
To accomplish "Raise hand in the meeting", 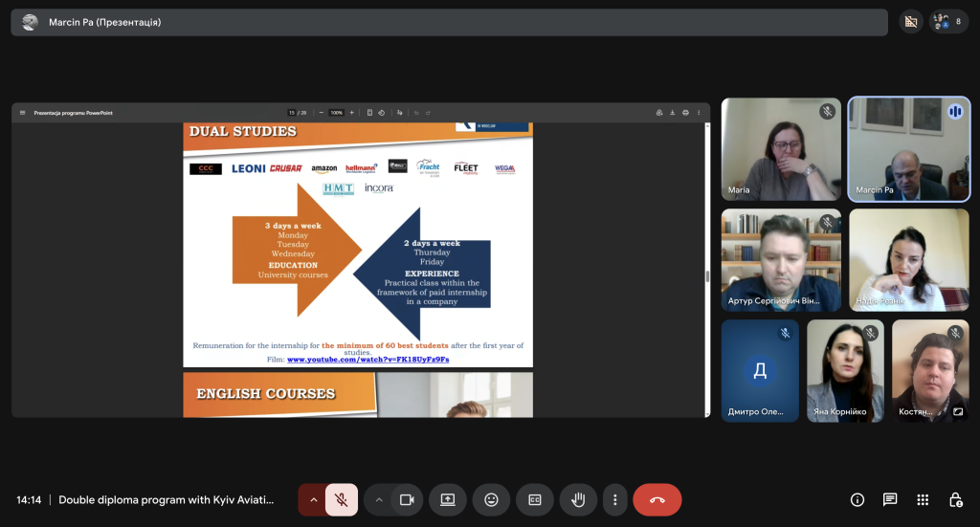I will (x=578, y=499).
